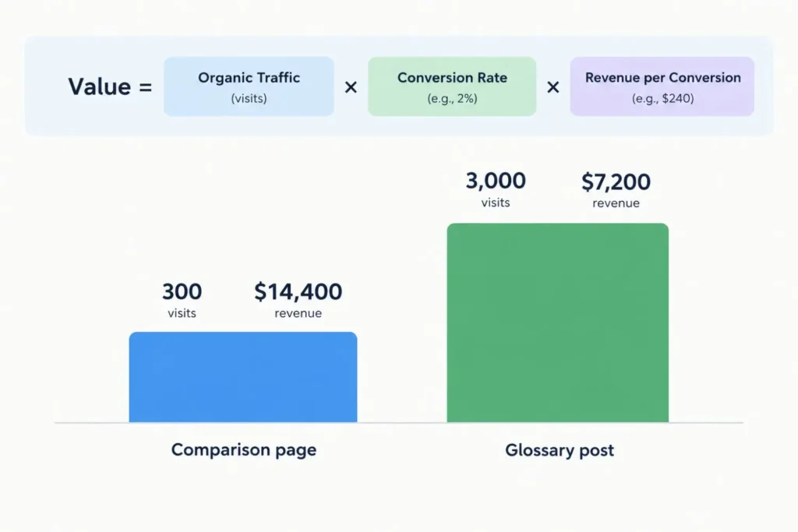The width and height of the screenshot is (798, 532).
Task: Select the blue Comparison page bar
Action: pos(243,377)
